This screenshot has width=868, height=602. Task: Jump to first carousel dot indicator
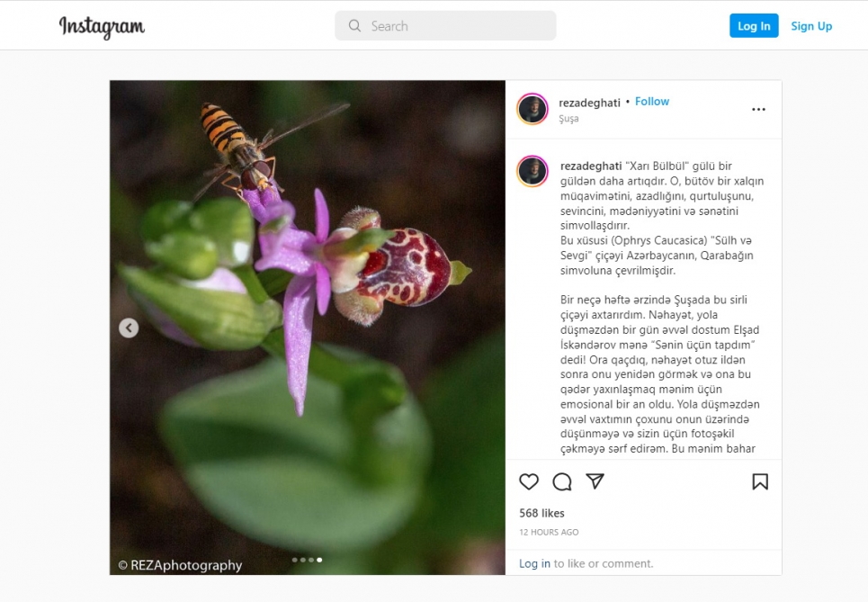point(294,560)
